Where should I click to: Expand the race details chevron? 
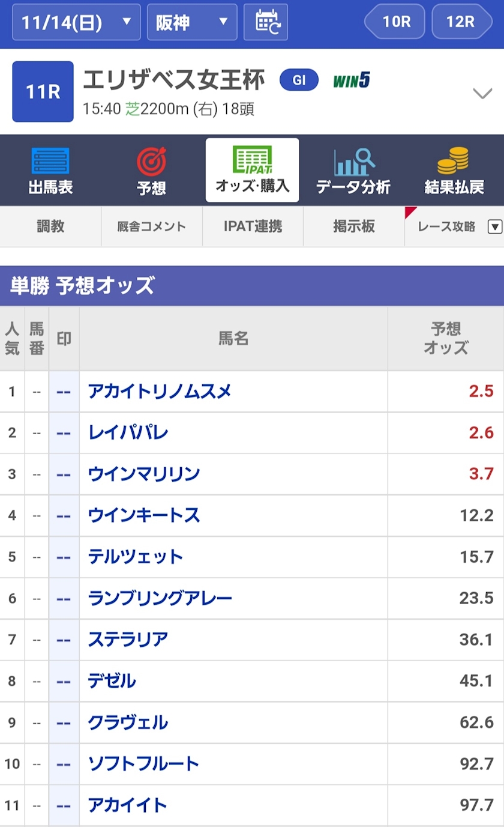(x=482, y=93)
